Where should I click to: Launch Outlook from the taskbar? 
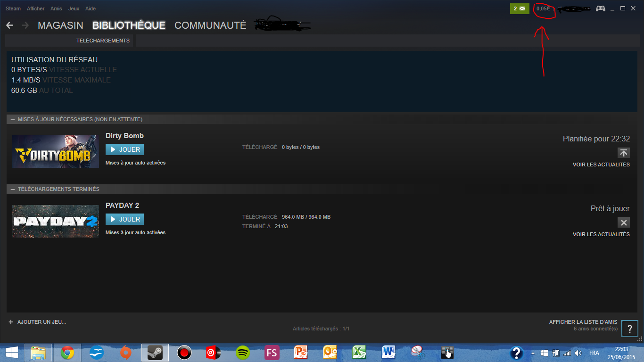coord(330,352)
